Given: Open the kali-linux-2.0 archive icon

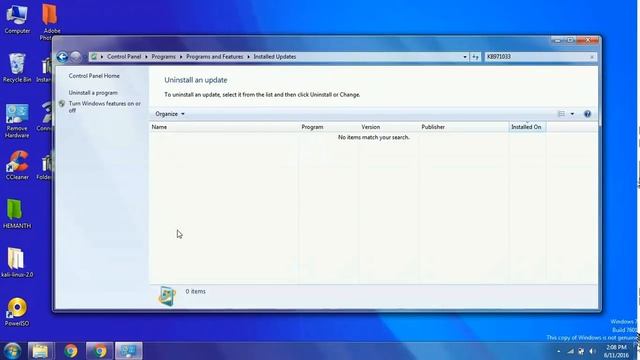Looking at the screenshot, I should [x=16, y=262].
